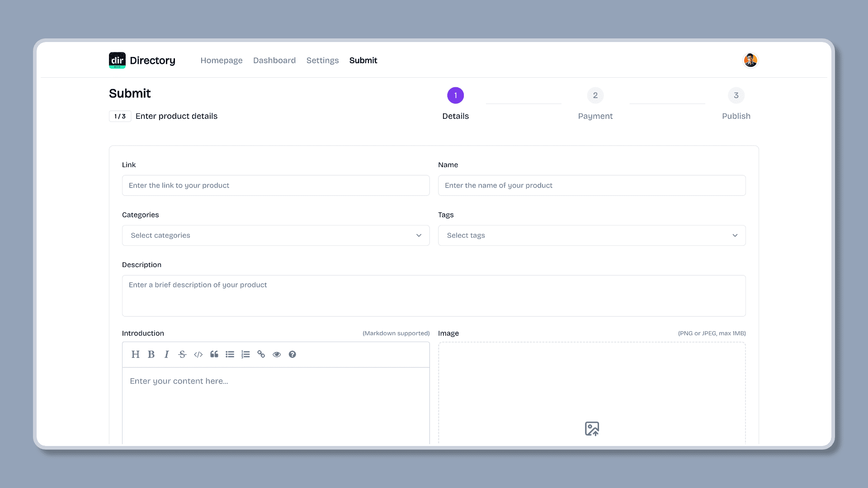This screenshot has height=488, width=868.
Task: Open the Categories dropdown
Action: coord(275,235)
